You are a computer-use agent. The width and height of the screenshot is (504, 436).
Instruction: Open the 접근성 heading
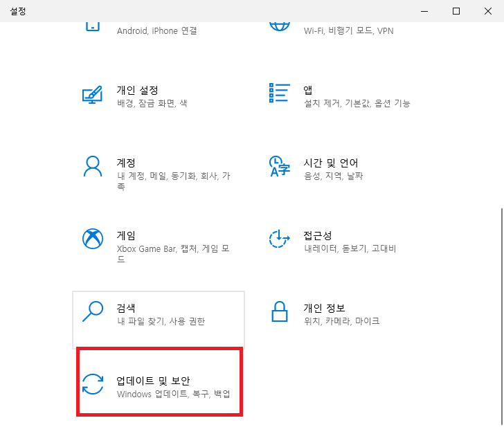318,235
